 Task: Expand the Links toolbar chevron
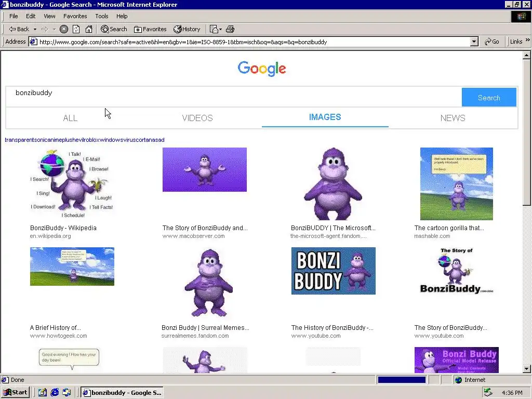[528, 40]
